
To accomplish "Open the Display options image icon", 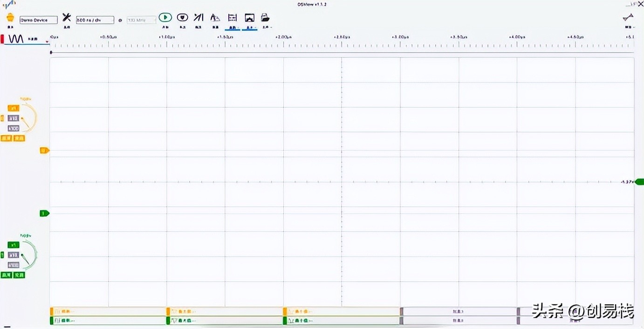I will point(250,18).
